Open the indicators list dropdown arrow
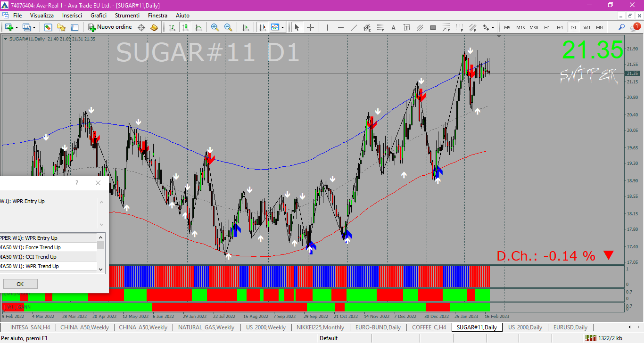Viewport: 644px width, 343px height. point(282,27)
